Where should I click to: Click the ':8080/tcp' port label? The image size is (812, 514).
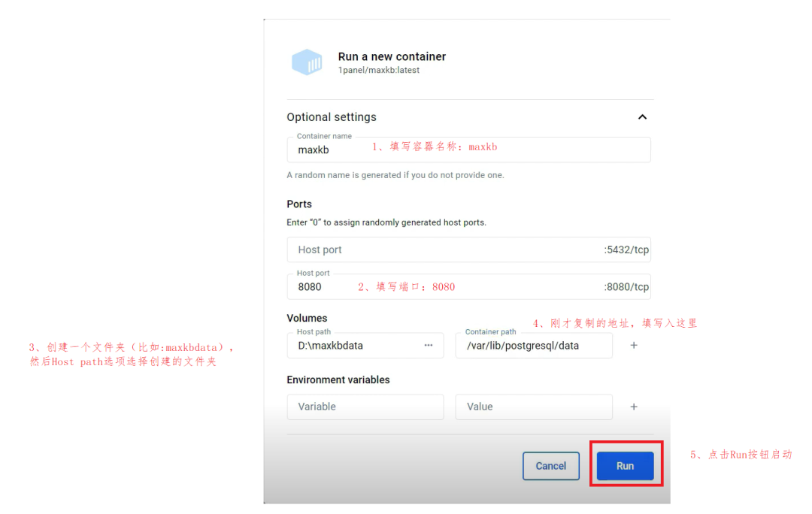point(626,287)
